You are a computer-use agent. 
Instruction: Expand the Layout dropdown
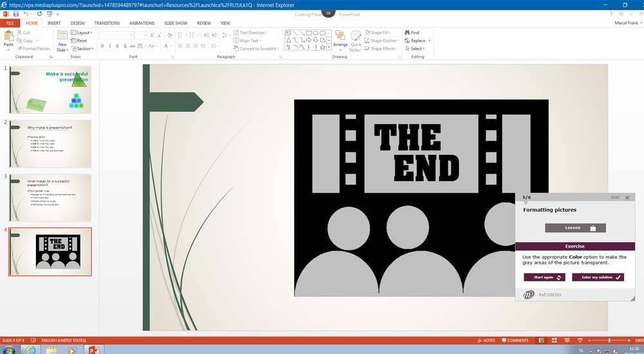[84, 32]
